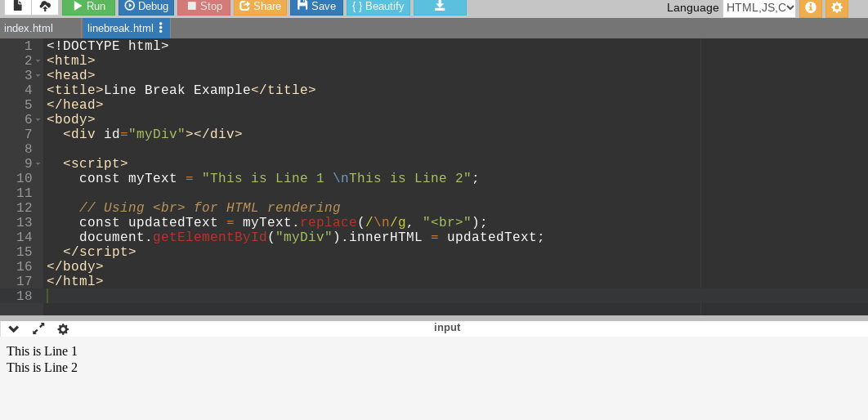Collapse the body fold arrow on line 6
Viewport: 868px width, 420px height.
(x=38, y=119)
